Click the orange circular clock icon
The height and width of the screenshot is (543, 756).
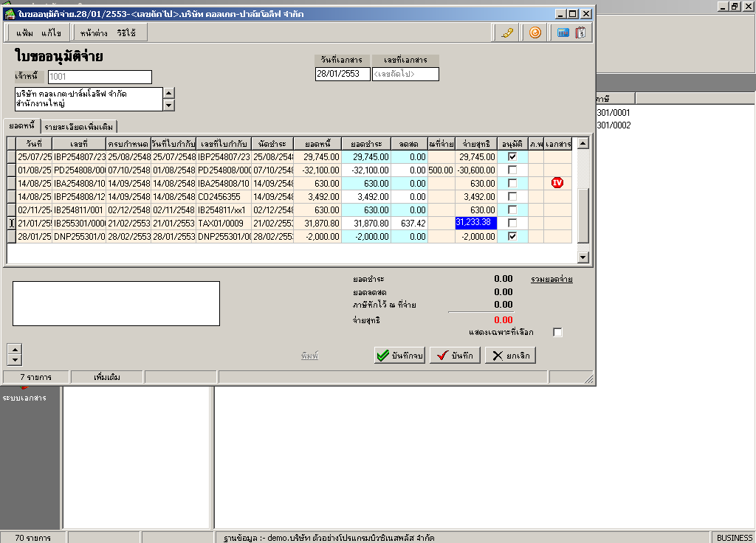point(535,32)
